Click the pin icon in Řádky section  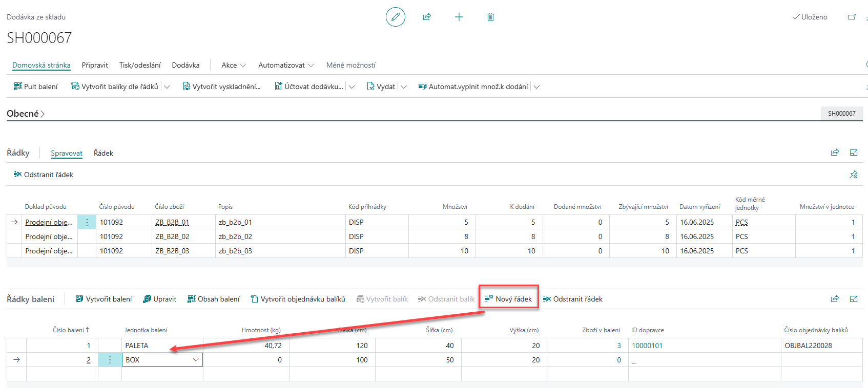click(x=853, y=175)
